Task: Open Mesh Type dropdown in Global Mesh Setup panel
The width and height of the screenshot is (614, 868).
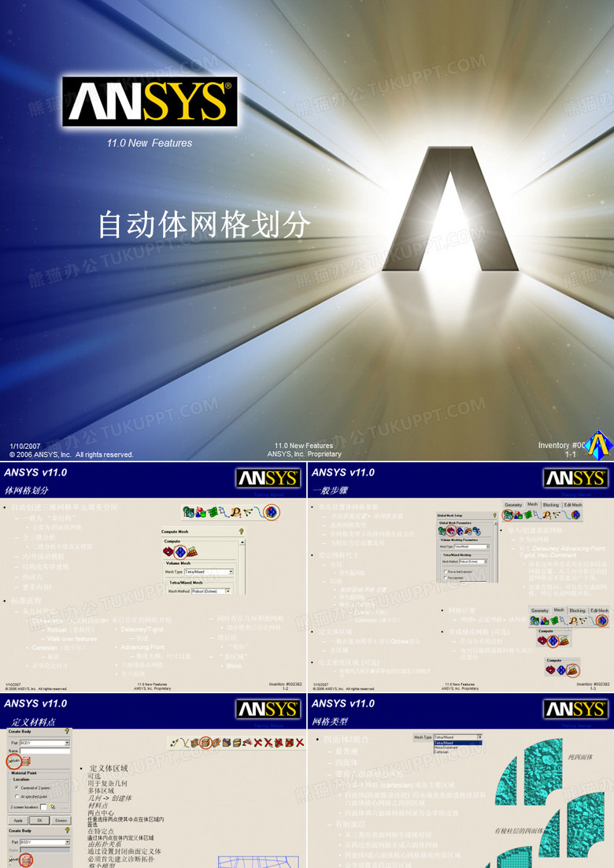Action: (472, 547)
